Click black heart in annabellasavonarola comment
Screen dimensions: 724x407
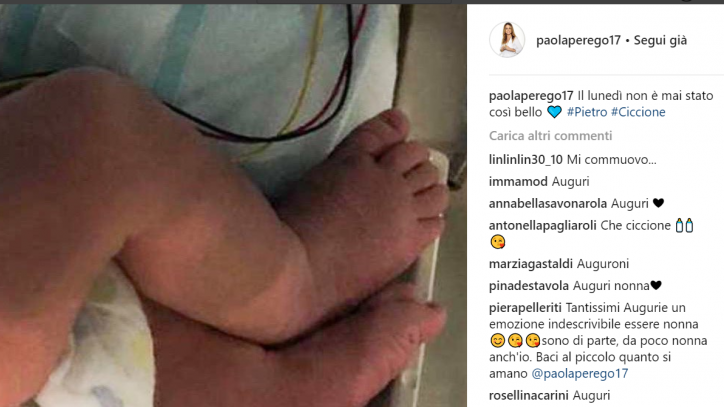coord(658,203)
